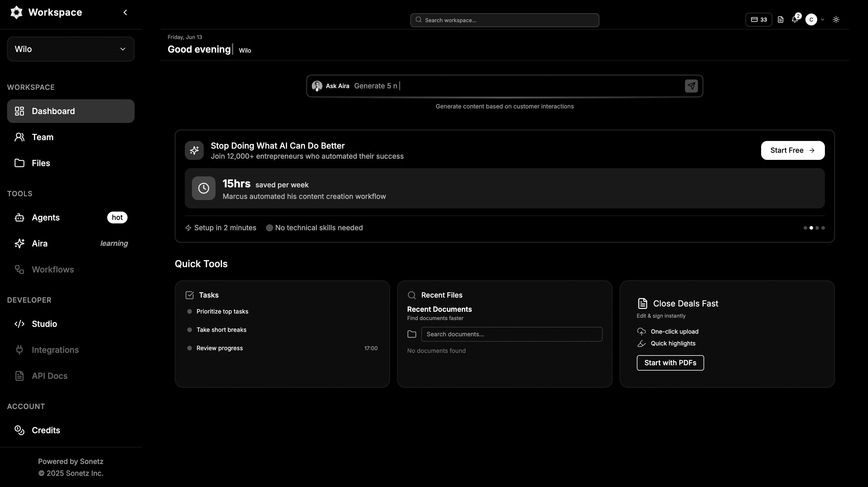Viewport: 868px width, 487px height.
Task: Mark Prioritize top tasks as done
Action: (189, 312)
